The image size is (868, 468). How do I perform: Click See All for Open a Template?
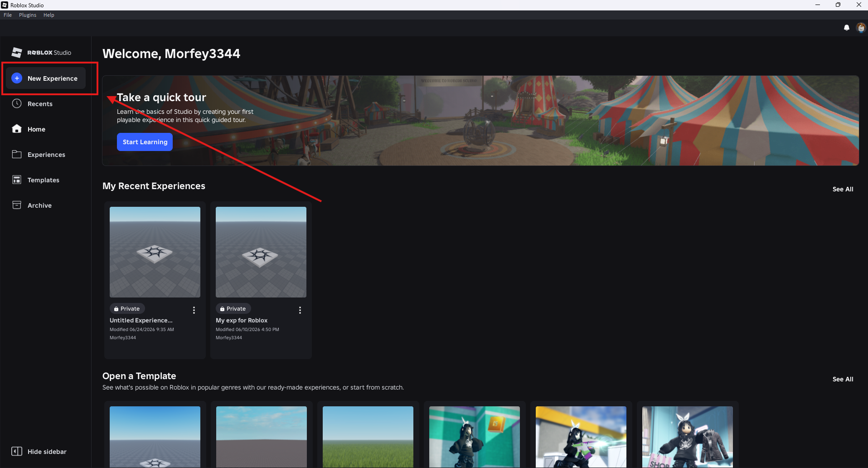click(x=843, y=379)
